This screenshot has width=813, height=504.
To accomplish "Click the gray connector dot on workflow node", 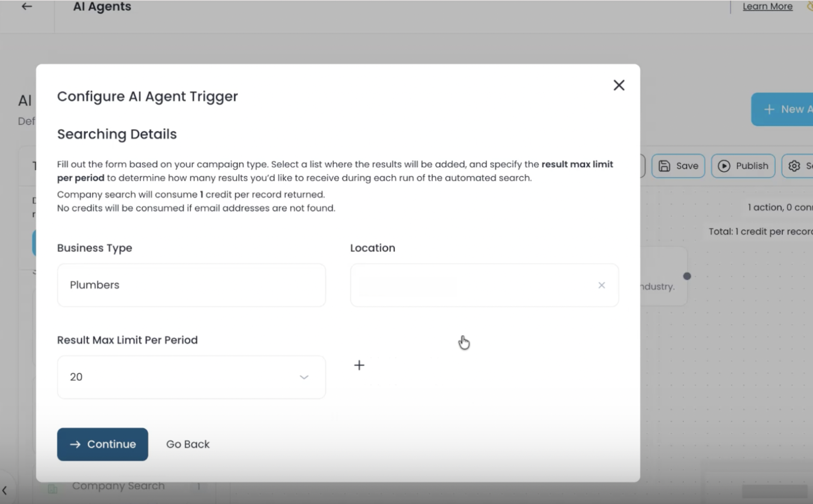I will (687, 276).
